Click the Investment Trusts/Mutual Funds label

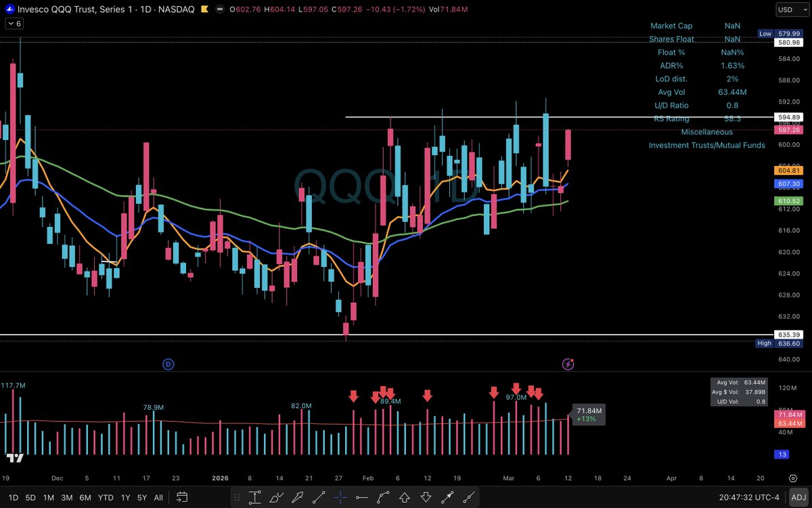coord(707,145)
